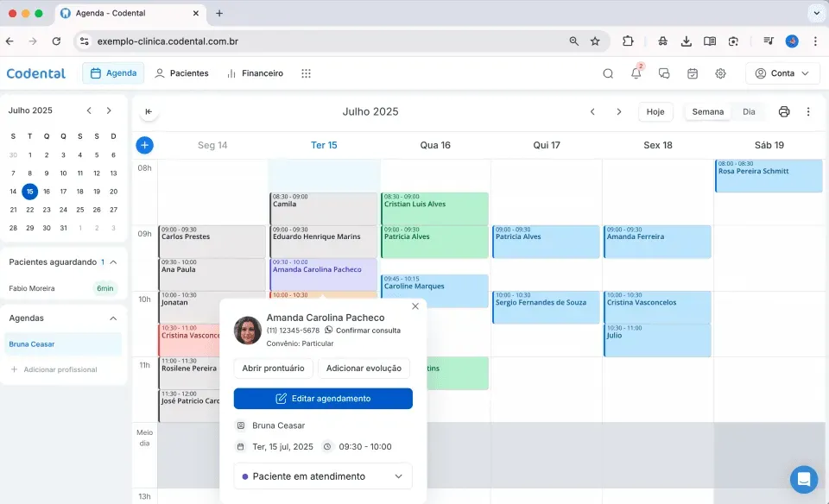Open the Financeiro tab
829x504 pixels.
tap(256, 73)
